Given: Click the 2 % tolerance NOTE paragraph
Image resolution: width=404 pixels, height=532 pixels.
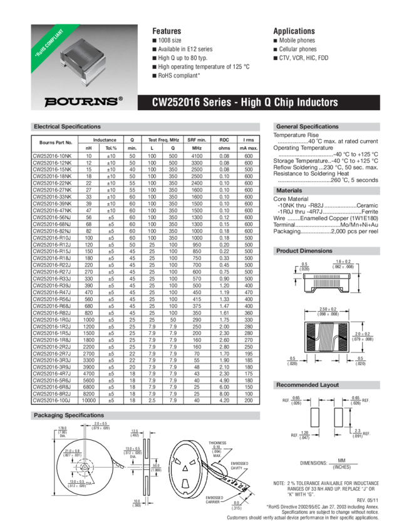Looking at the screenshot, I should 326,489.
